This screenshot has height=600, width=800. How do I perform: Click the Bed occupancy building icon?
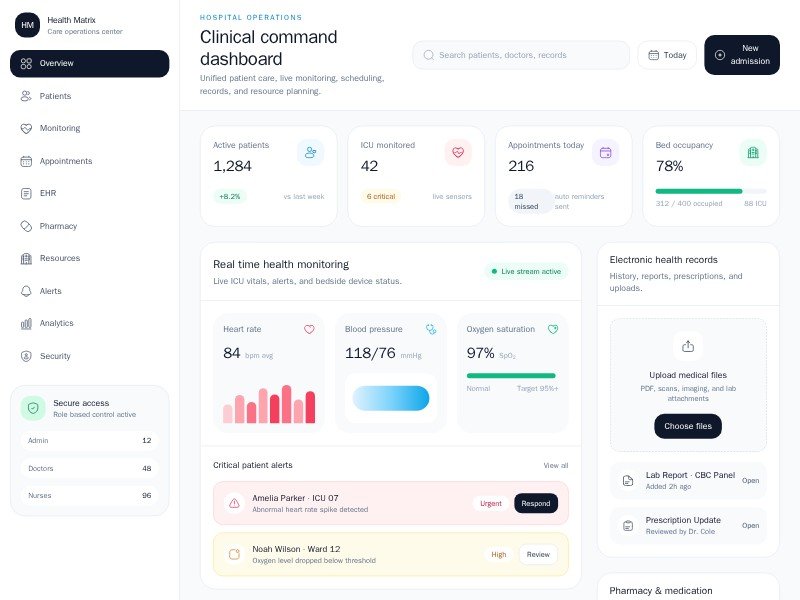coord(753,153)
